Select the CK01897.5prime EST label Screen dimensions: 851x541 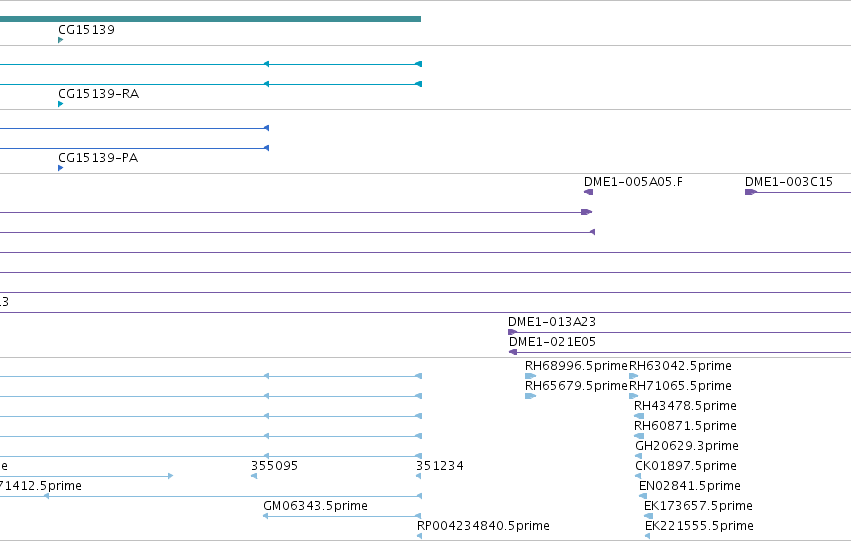point(686,466)
